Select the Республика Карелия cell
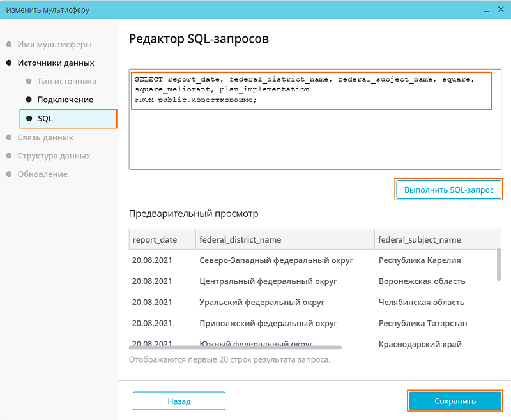Viewport: 511px width, 420px height. click(x=420, y=260)
